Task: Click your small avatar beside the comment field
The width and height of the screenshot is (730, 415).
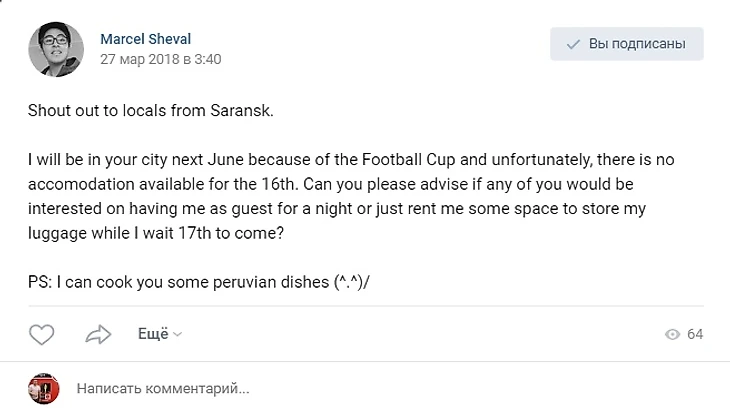Action: 42,388
